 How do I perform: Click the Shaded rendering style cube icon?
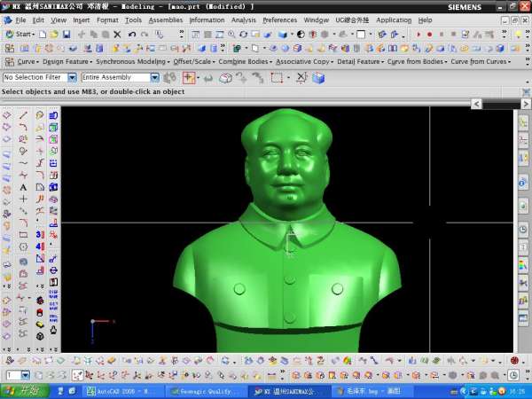click(282, 35)
